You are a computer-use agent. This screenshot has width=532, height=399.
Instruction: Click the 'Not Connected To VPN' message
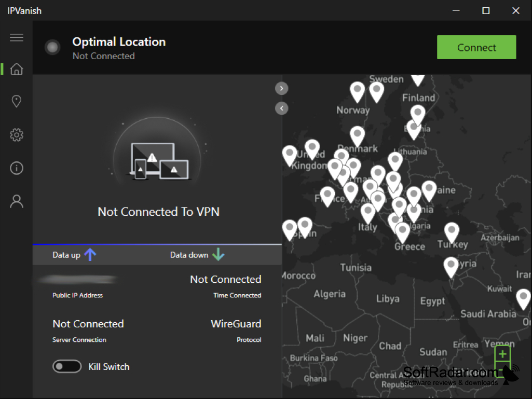(158, 212)
